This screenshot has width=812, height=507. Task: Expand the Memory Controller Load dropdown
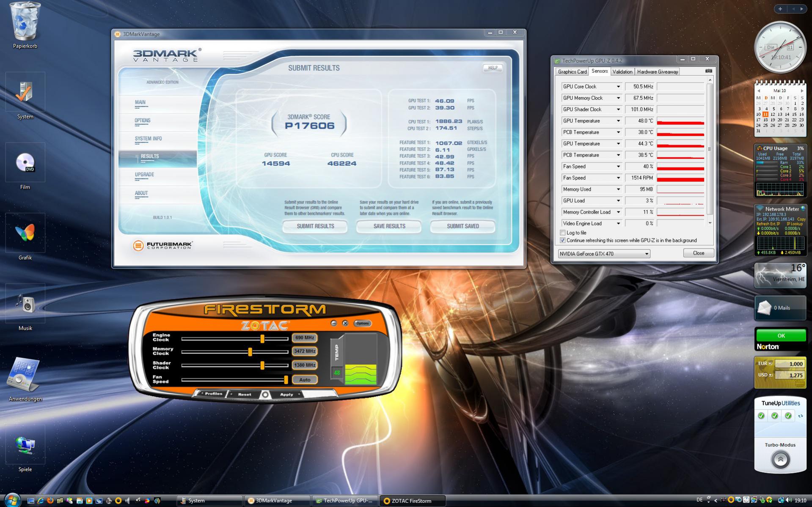point(618,212)
